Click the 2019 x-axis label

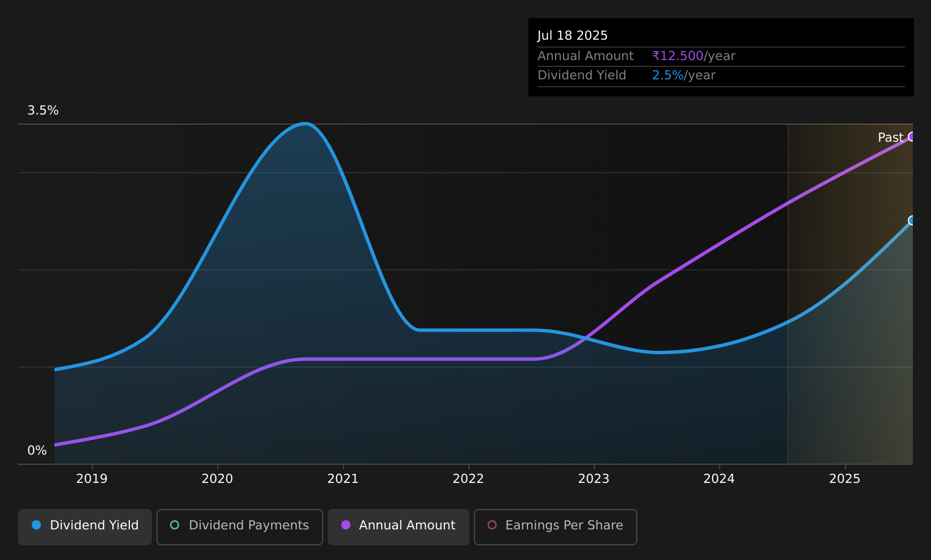click(92, 479)
